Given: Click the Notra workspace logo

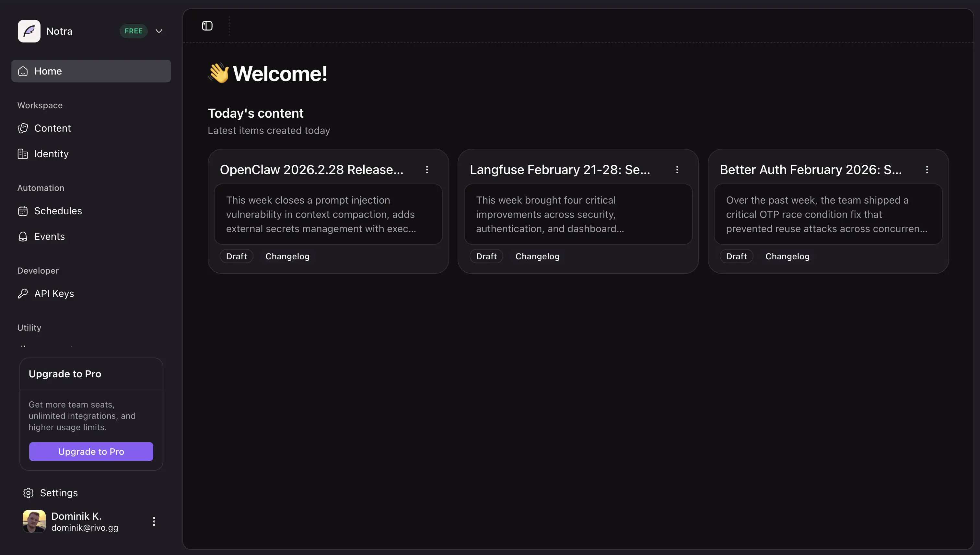Looking at the screenshot, I should click(x=29, y=31).
